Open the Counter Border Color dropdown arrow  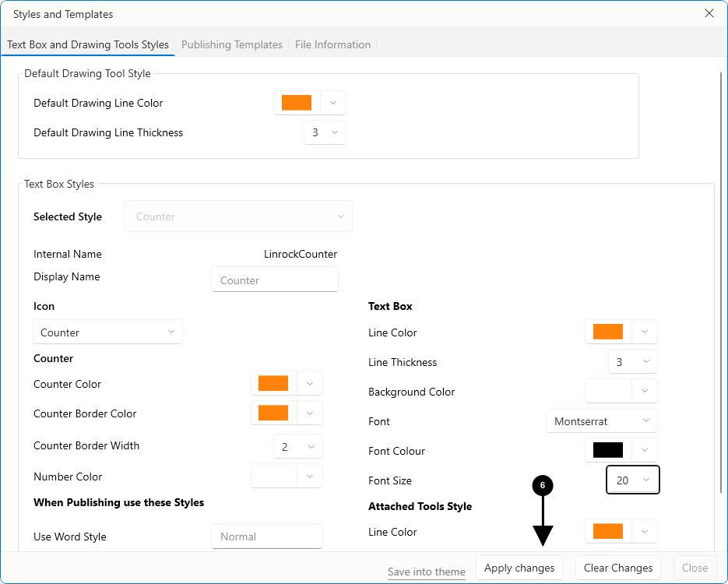(310, 413)
